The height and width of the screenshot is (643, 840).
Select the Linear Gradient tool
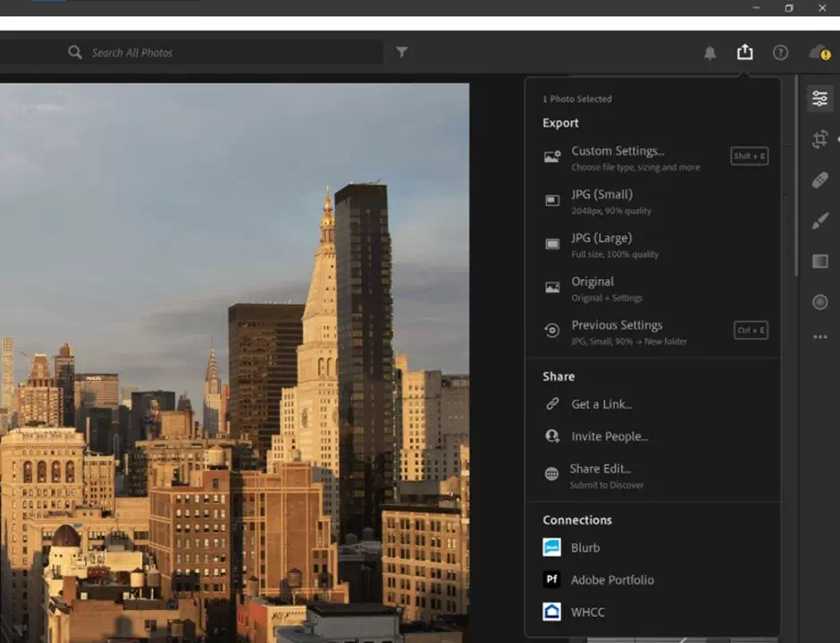click(819, 261)
